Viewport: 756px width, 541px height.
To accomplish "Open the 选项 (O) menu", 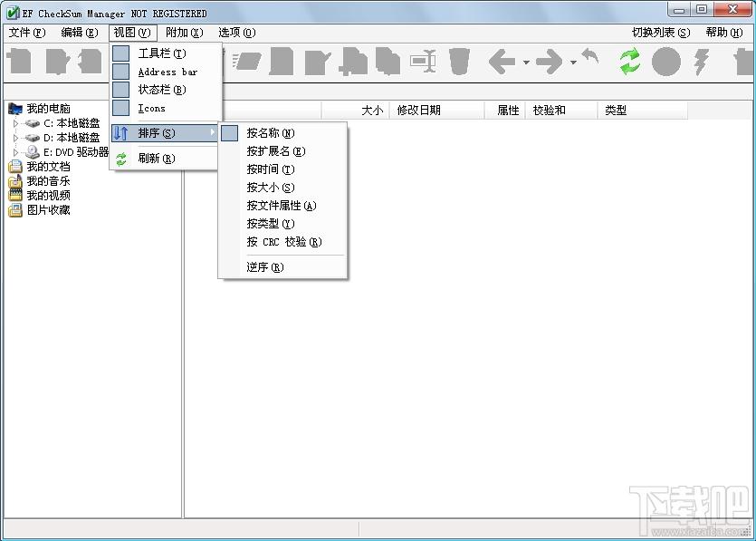I will [236, 33].
